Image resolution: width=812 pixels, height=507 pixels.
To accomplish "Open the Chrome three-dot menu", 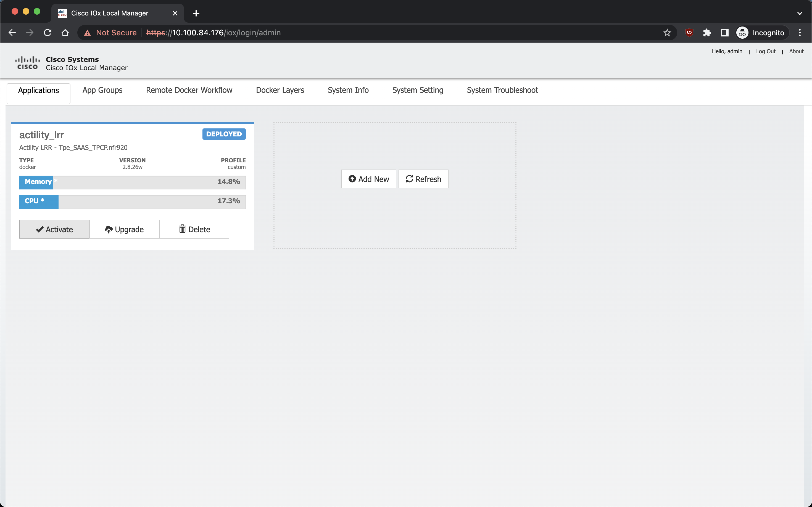I will tap(800, 33).
